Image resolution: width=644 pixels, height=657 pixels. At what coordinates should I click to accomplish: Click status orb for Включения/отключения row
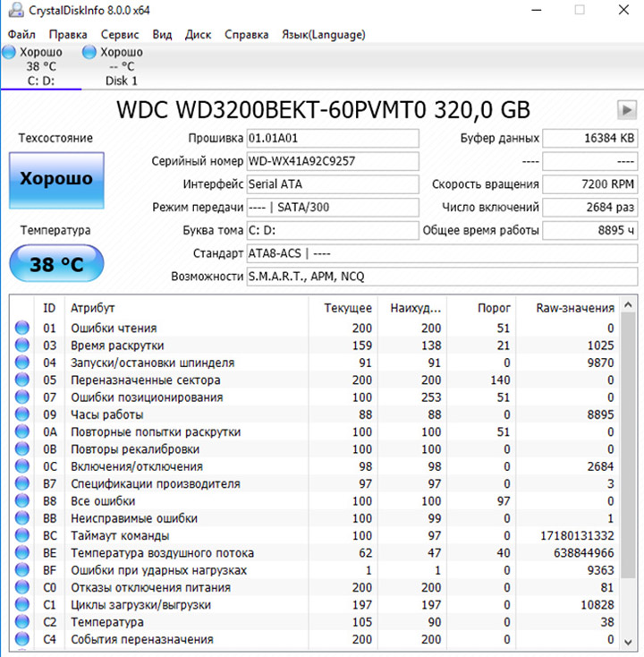22,466
